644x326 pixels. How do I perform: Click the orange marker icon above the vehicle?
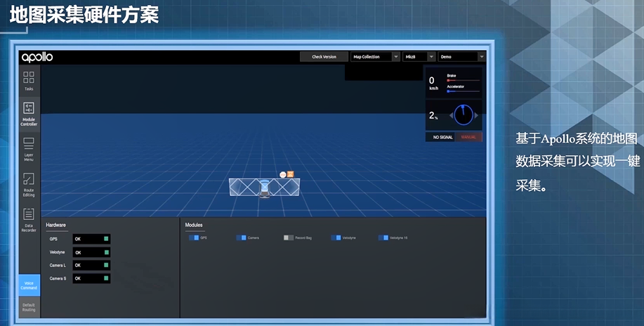[289, 174]
